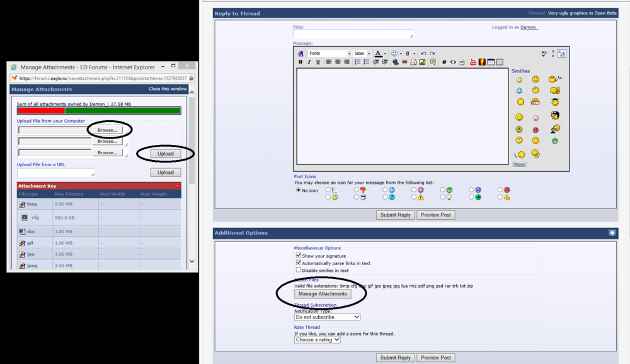This screenshot has height=364, width=630.
Task: Click the attachment storage usage bar
Action: (99, 110)
